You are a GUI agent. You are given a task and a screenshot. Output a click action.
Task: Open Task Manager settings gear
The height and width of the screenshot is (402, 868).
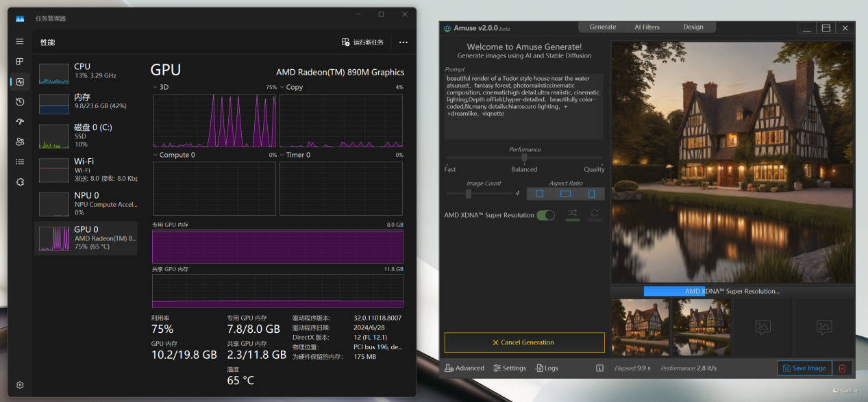tap(20, 386)
